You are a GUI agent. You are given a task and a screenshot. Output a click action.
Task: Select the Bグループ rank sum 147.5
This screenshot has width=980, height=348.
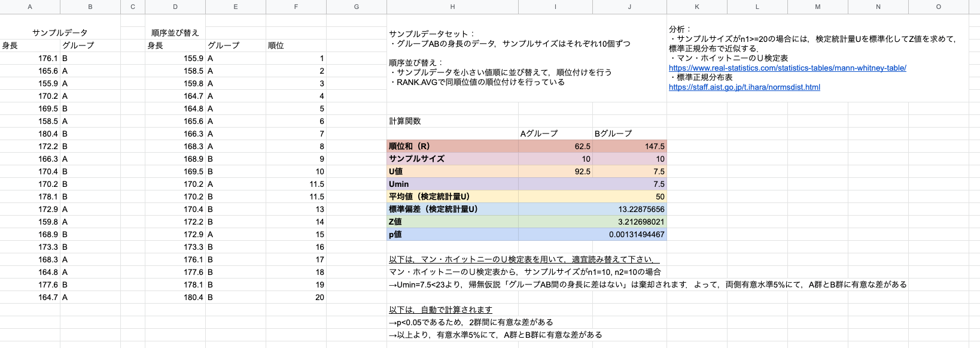pyautogui.click(x=629, y=146)
